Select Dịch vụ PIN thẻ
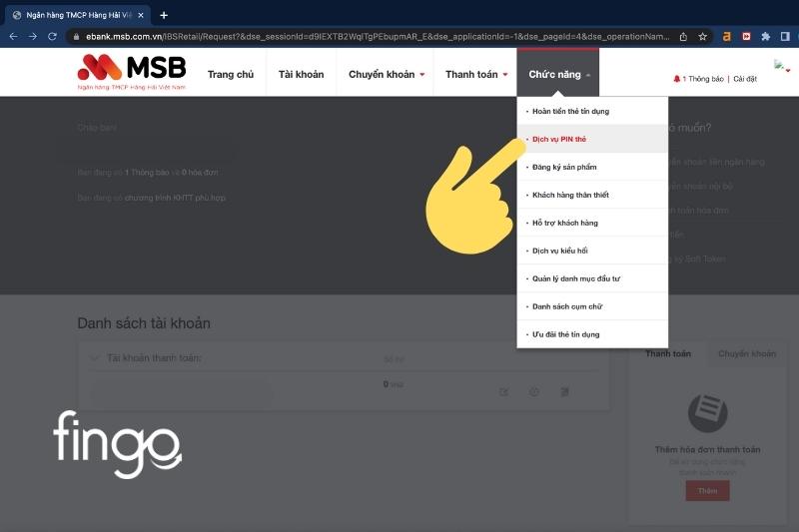 (x=592, y=139)
